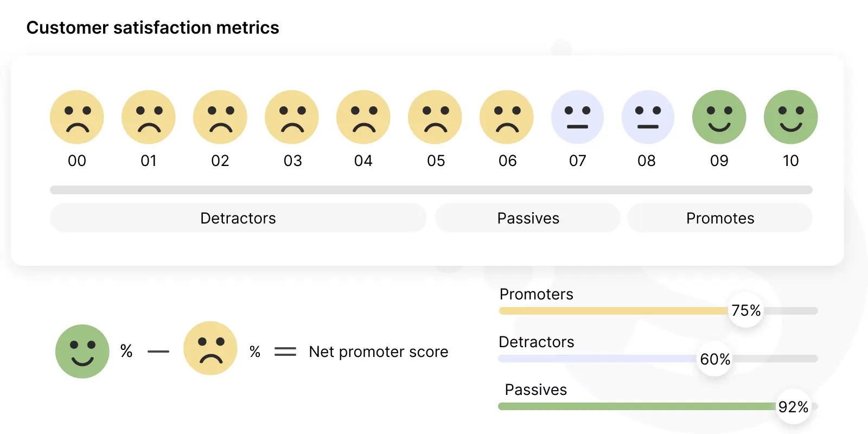This screenshot has height=434, width=868.
Task: Choose the frowning face labeled 04
Action: [x=363, y=117]
